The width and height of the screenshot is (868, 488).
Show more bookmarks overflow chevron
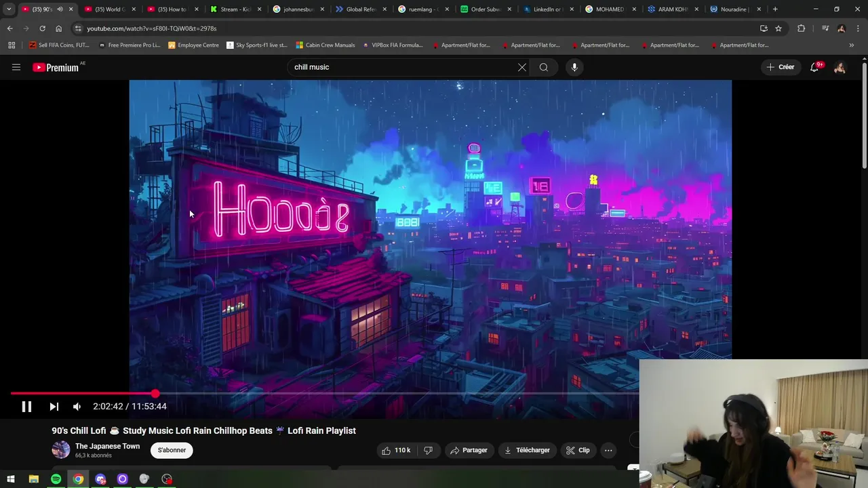[852, 45]
